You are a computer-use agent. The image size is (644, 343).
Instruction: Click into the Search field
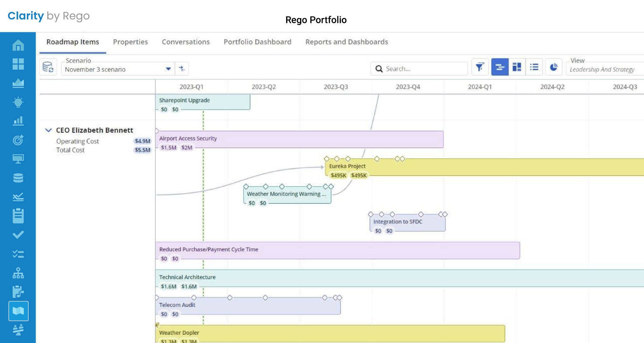tap(419, 69)
